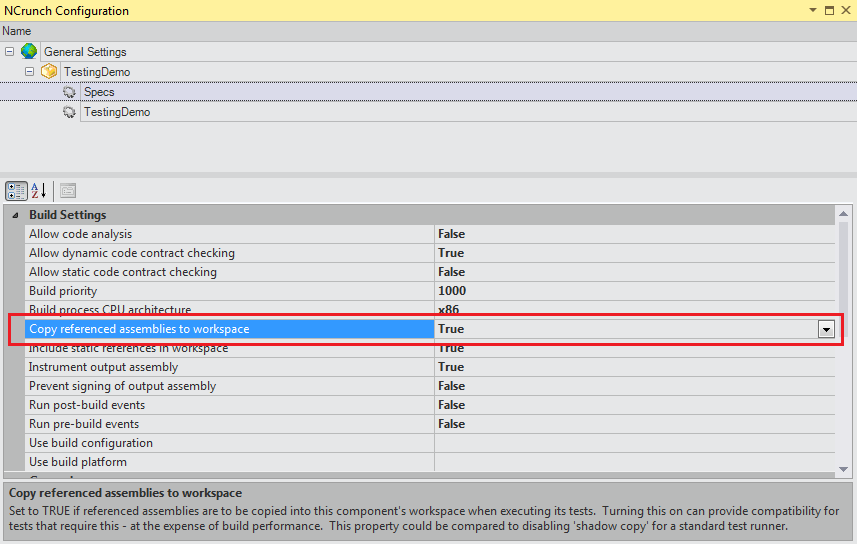Image resolution: width=857 pixels, height=544 pixels.
Task: Switch to Categorized property view
Action: pos(16,190)
